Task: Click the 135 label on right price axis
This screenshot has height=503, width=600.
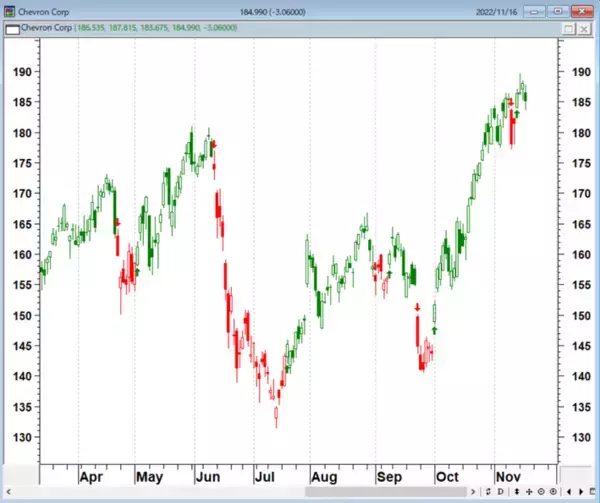Action: click(x=581, y=407)
